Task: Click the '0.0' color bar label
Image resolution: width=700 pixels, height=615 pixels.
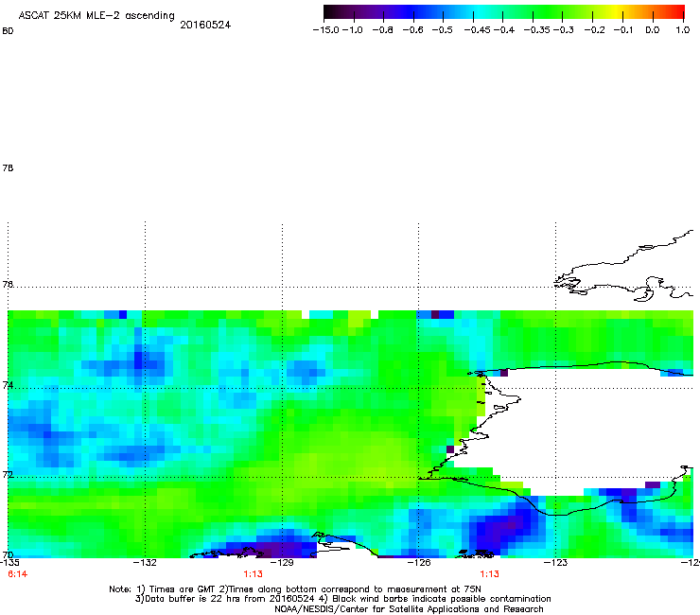Action: click(x=653, y=30)
